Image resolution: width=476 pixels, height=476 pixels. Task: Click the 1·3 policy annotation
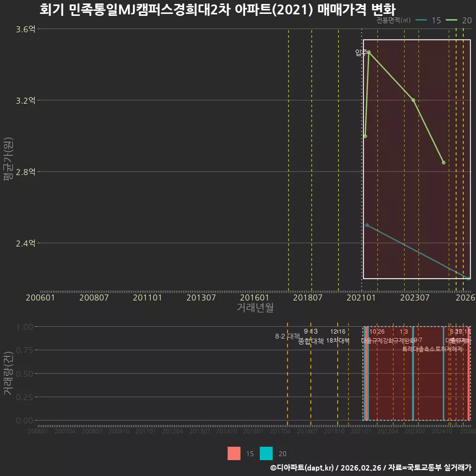click(404, 332)
